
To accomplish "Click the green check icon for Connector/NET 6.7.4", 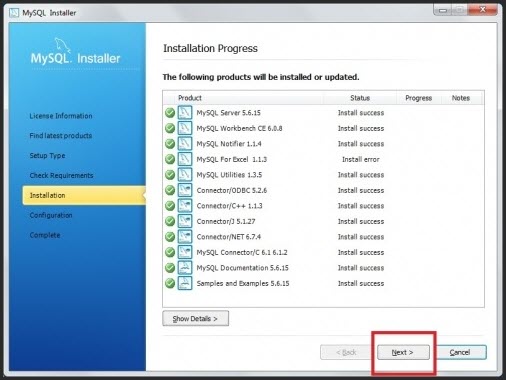I will coord(170,237).
